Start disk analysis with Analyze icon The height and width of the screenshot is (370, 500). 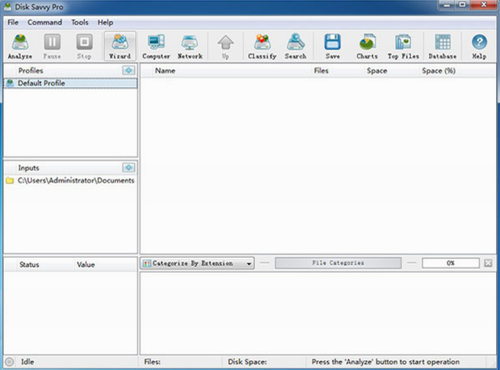pyautogui.click(x=20, y=46)
